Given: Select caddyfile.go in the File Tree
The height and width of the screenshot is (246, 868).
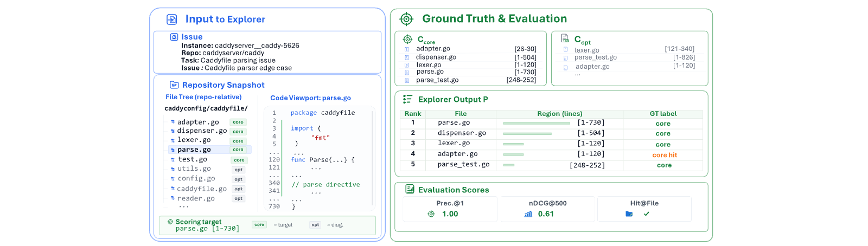Looking at the screenshot, I should point(202,189).
